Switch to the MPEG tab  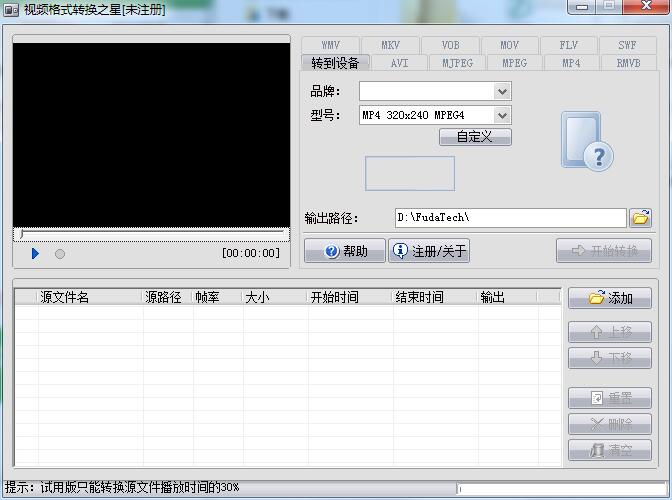tap(515, 63)
